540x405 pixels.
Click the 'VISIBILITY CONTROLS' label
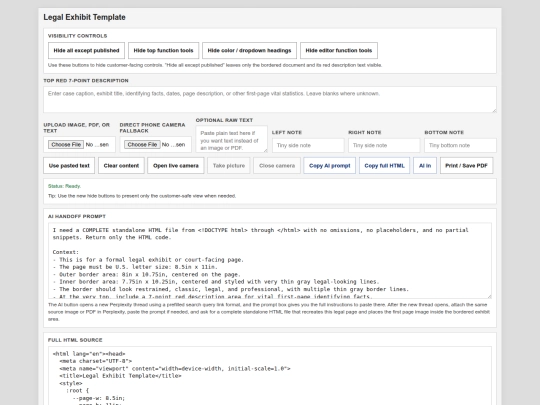(x=77, y=36)
